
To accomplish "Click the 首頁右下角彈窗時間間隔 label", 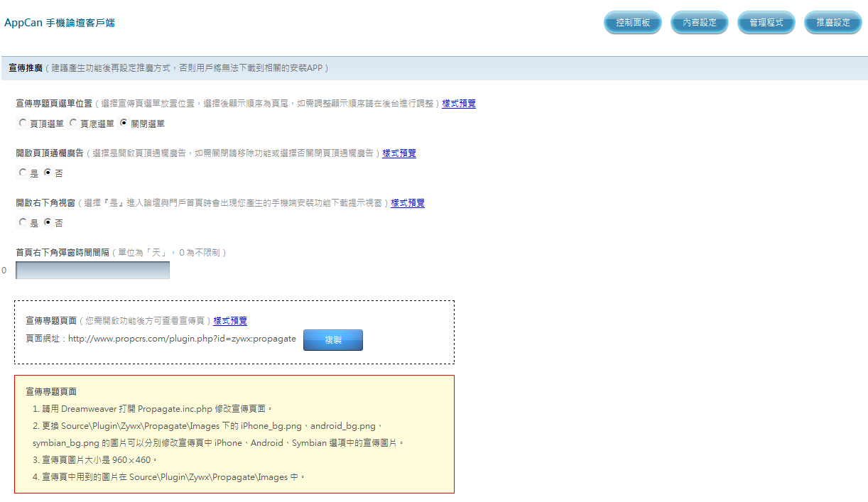I will pyautogui.click(x=63, y=253).
